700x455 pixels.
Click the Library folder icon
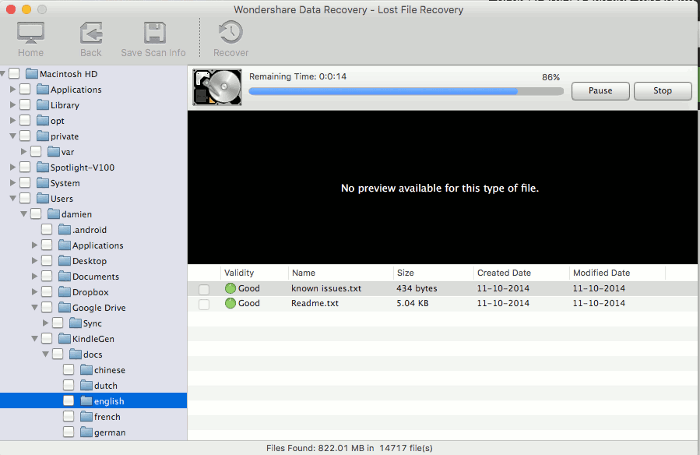[x=42, y=105]
